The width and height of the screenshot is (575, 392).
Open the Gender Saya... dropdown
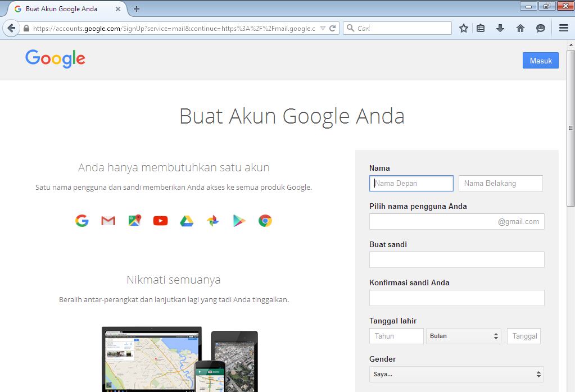[456, 374]
